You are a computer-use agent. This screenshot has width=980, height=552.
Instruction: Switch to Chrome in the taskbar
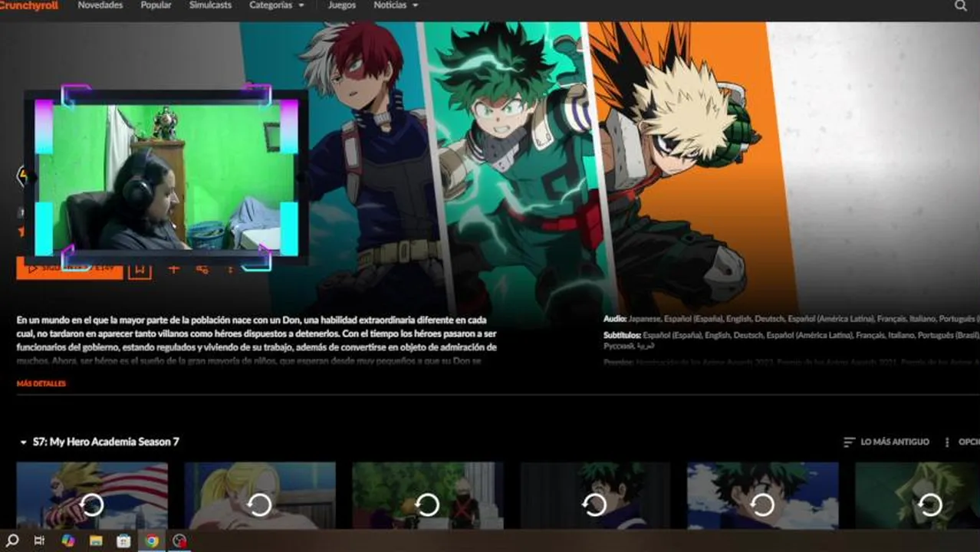coord(152,540)
